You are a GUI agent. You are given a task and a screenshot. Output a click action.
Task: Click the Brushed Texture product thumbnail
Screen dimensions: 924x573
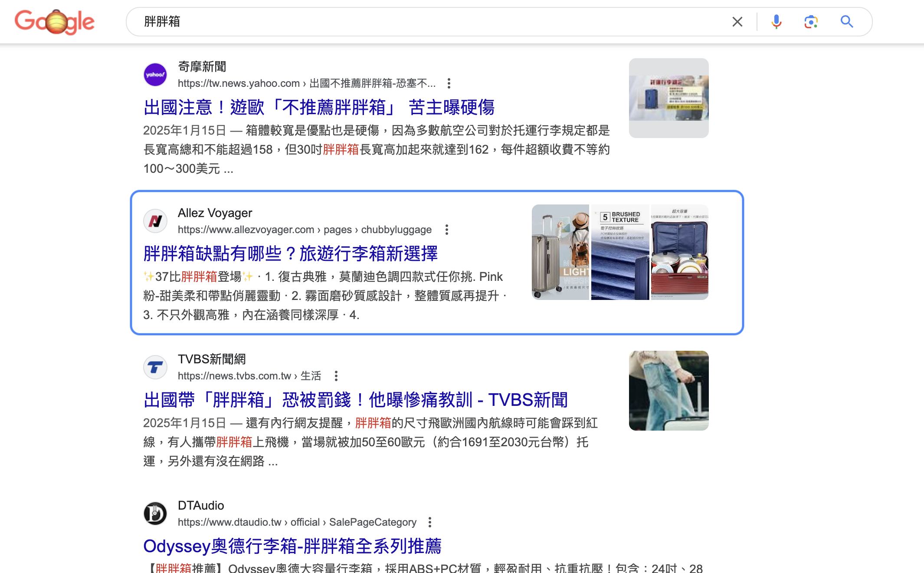coord(620,252)
